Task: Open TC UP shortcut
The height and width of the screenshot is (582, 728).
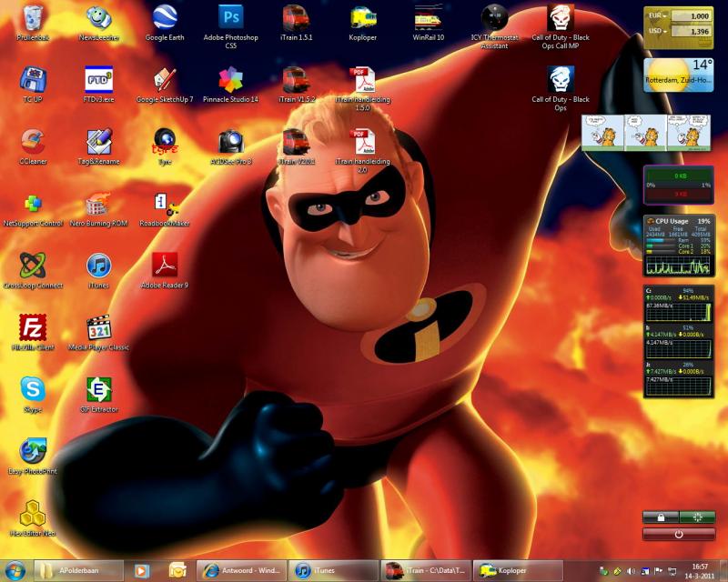Action: coord(33,85)
